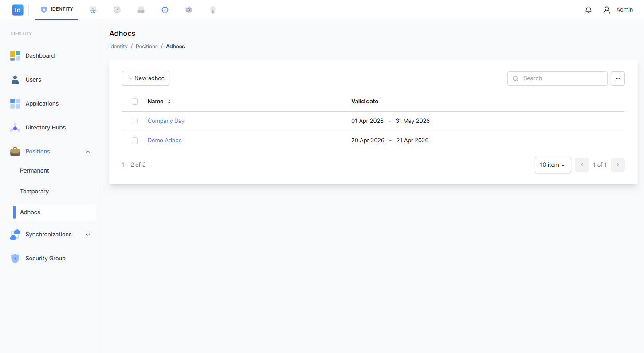Screen dimensions: 644x353
Task: Collapse the Positions menu chevron
Action: (88, 152)
